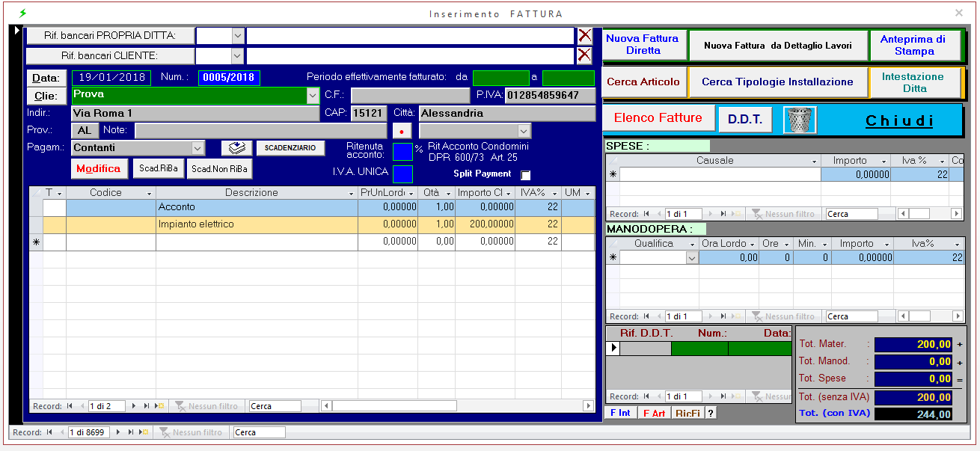980x451 pixels.
Task: Open Intestazione Ditta
Action: tap(914, 82)
